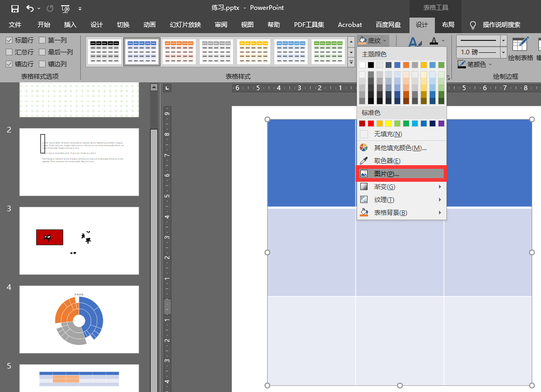The width and height of the screenshot is (541, 392).
Task: Switch to the Insert (插入) tab
Action: point(70,25)
